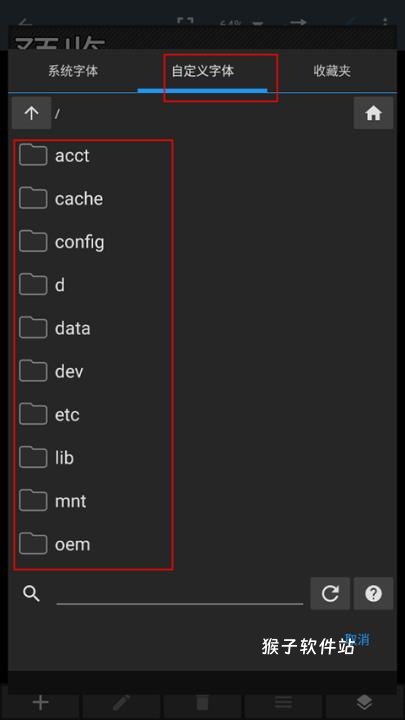Cancel the dialog with 取消

point(357,640)
